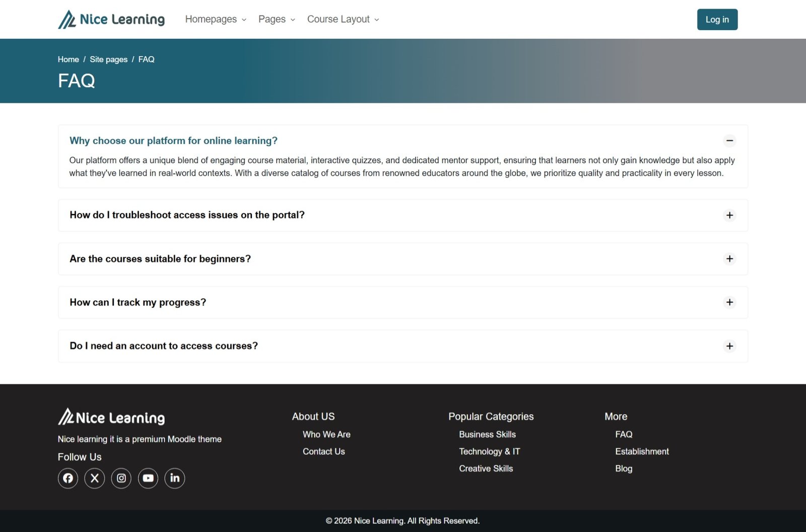Open the Facebook social icon
806x532 pixels.
pyautogui.click(x=68, y=478)
